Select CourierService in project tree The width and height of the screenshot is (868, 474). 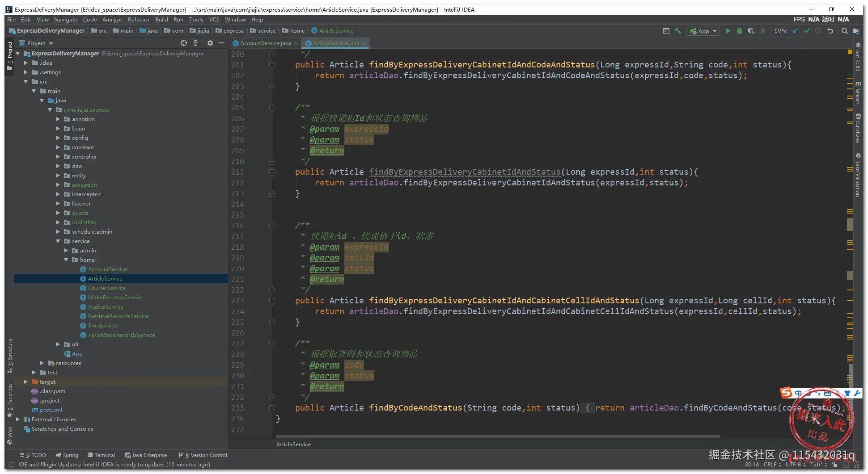(106, 288)
